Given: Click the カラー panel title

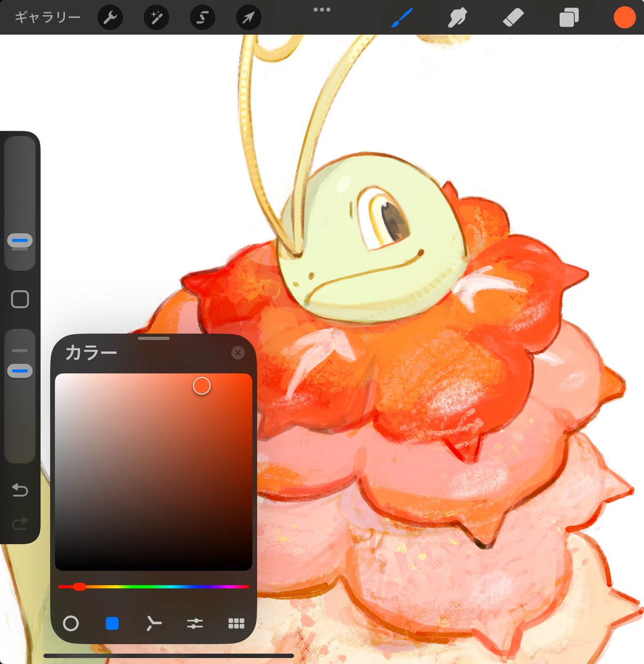Looking at the screenshot, I should tap(91, 353).
